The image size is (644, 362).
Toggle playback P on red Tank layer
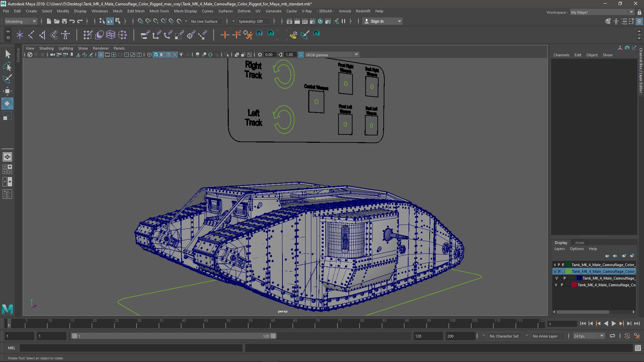[x=562, y=285]
